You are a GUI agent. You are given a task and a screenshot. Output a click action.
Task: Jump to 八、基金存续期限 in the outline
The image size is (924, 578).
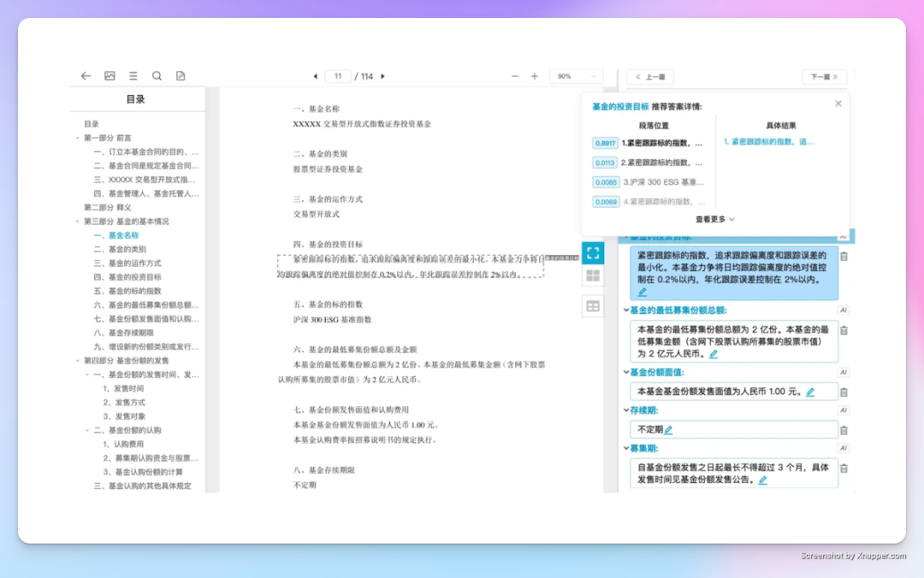(124, 333)
